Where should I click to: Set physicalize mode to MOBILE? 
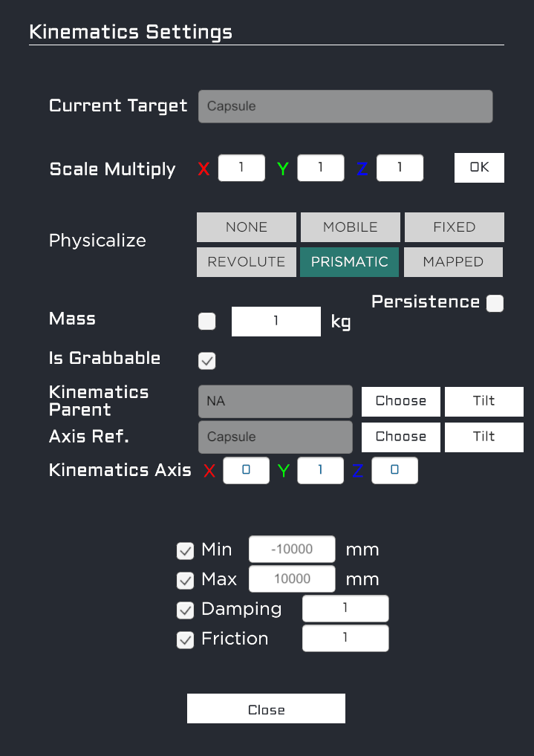pyautogui.click(x=350, y=227)
